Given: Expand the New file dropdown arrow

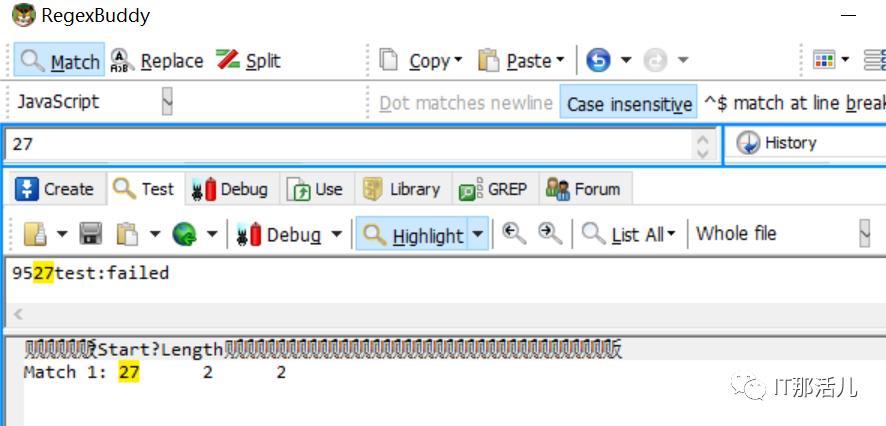Looking at the screenshot, I should click(x=62, y=233).
